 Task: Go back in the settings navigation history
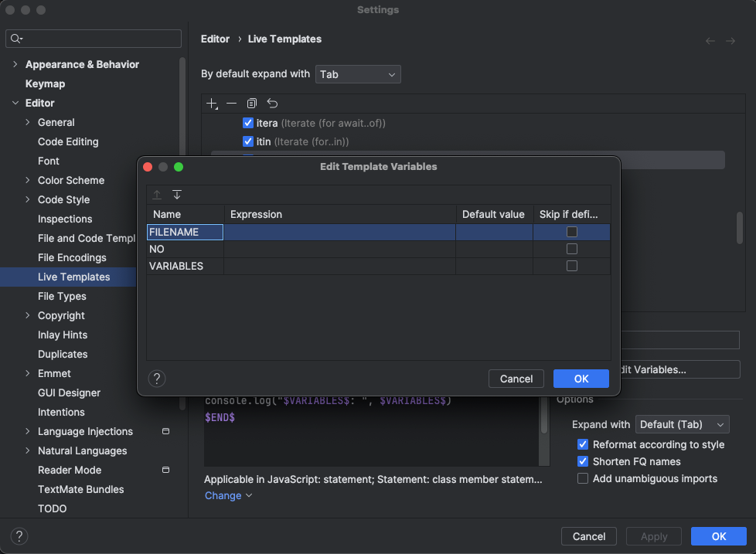(x=710, y=41)
